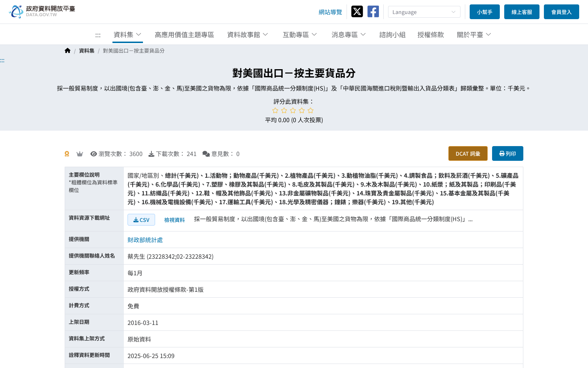Viewport: 588px width, 368px height.
Task: Click the orange award badge icon
Action: pos(67,154)
